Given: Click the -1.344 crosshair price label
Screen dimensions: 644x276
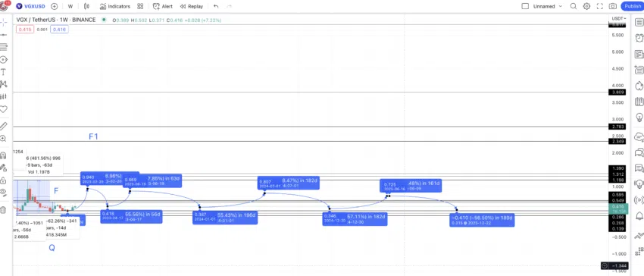Looking at the screenshot, I should click(618, 266).
